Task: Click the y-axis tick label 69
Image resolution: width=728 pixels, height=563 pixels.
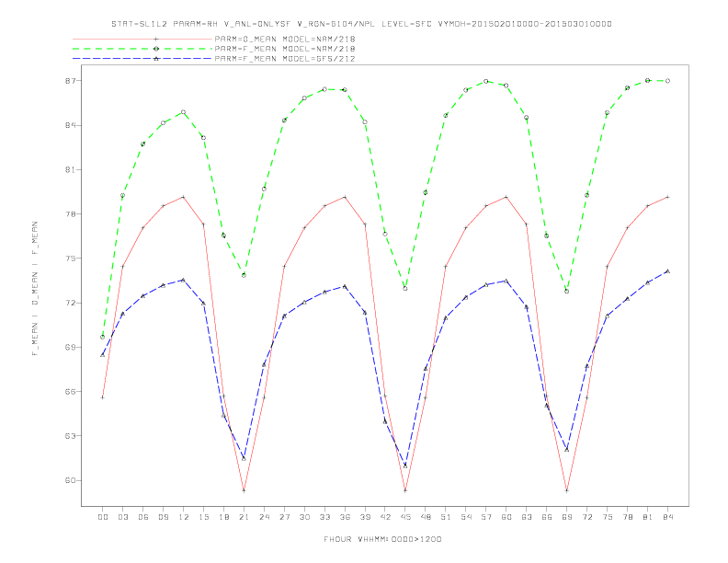Action: [70, 347]
